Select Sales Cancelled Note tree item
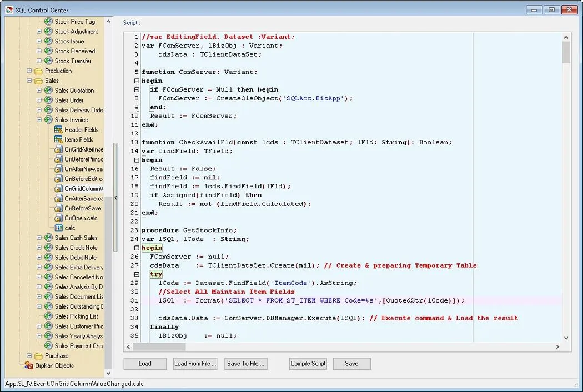Image resolution: width=583 pixels, height=392 pixels. point(79,277)
